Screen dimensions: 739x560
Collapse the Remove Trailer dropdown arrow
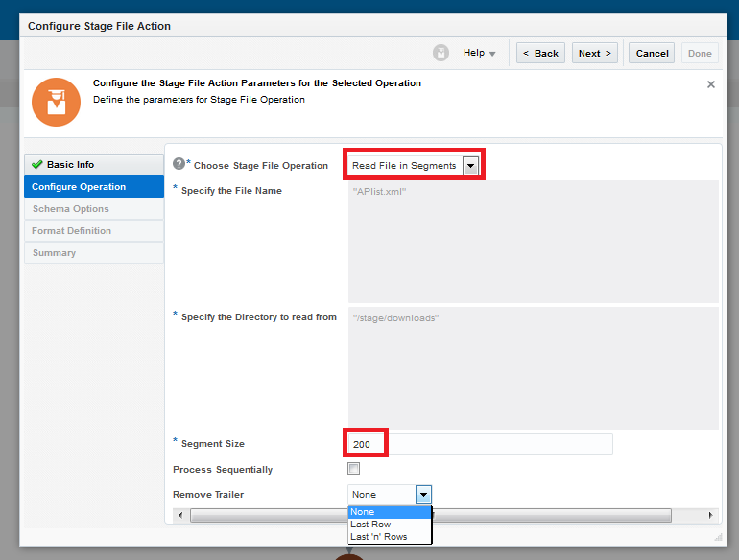coord(423,494)
